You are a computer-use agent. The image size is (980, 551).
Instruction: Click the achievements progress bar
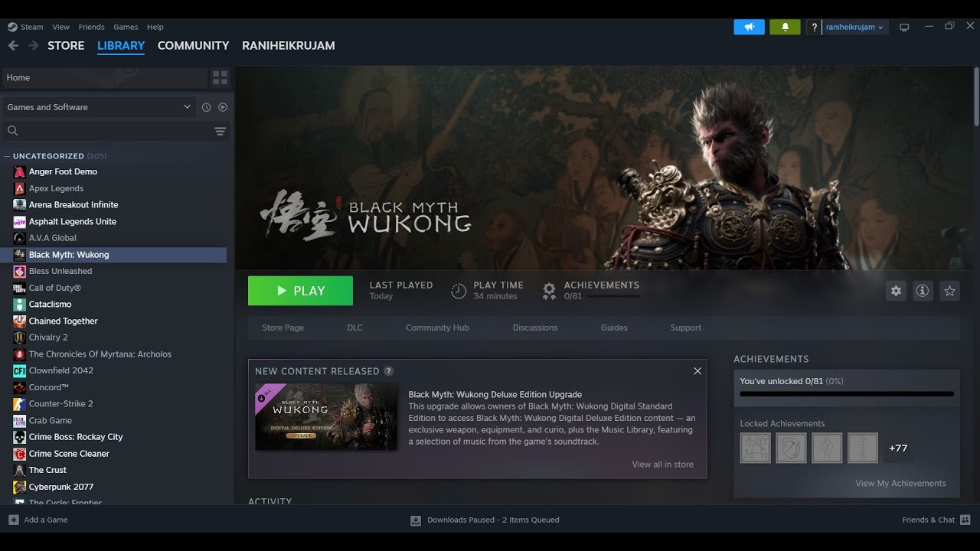click(x=847, y=394)
